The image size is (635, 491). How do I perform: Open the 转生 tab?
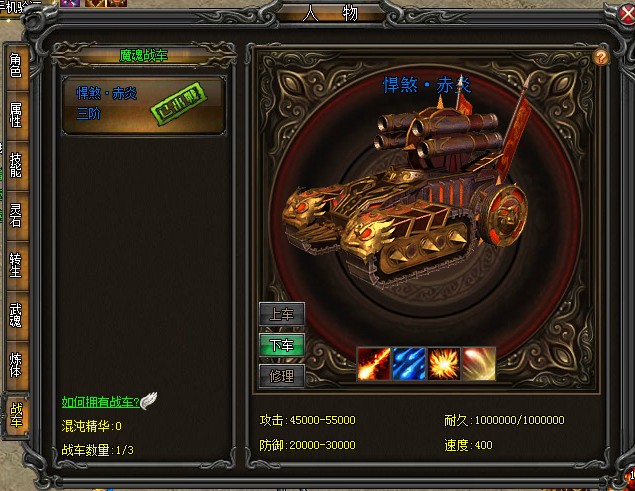[16, 265]
